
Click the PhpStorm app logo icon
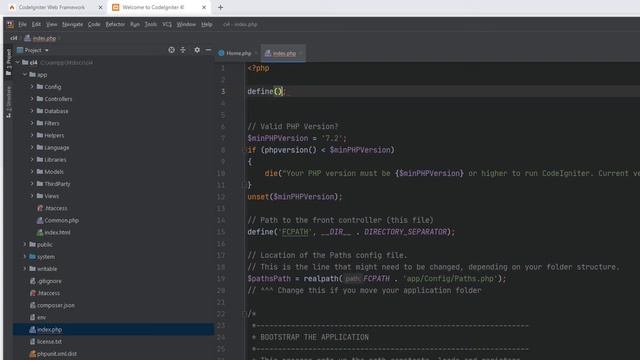pos(11,24)
